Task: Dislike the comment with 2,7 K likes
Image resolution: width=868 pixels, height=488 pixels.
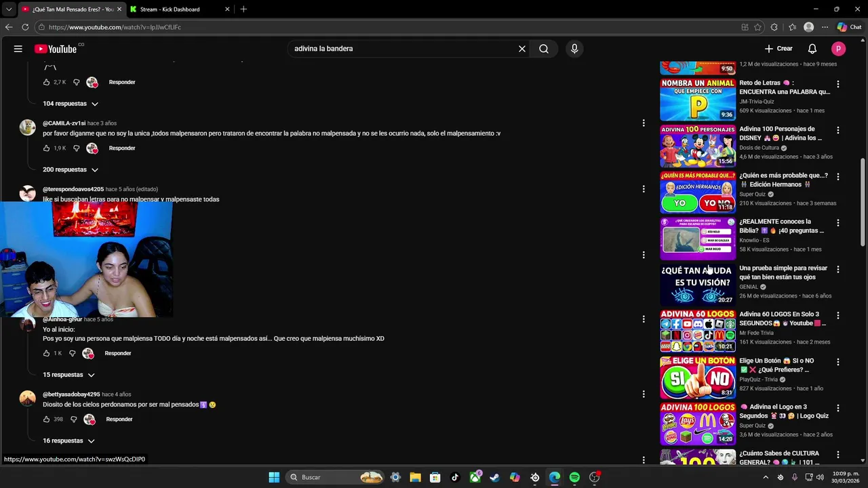Action: pos(76,82)
